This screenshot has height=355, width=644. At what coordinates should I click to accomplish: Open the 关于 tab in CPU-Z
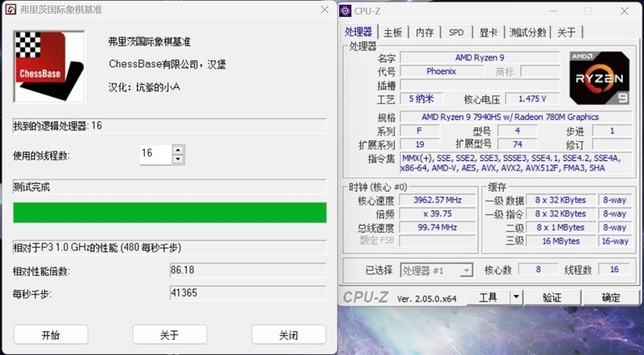pos(567,32)
